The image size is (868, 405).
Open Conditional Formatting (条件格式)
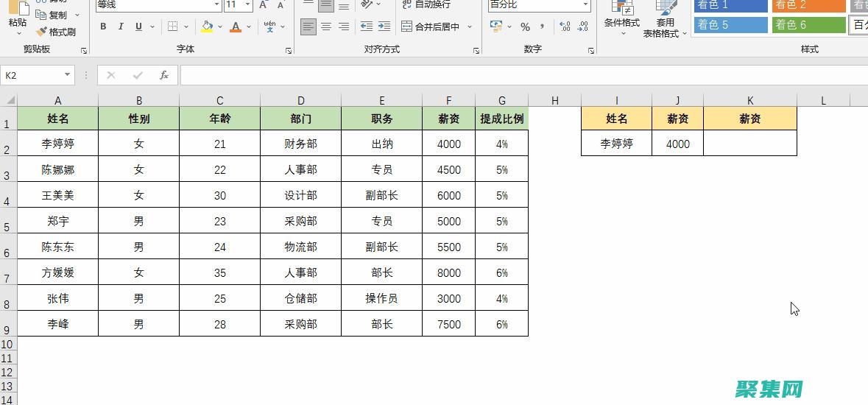point(621,19)
